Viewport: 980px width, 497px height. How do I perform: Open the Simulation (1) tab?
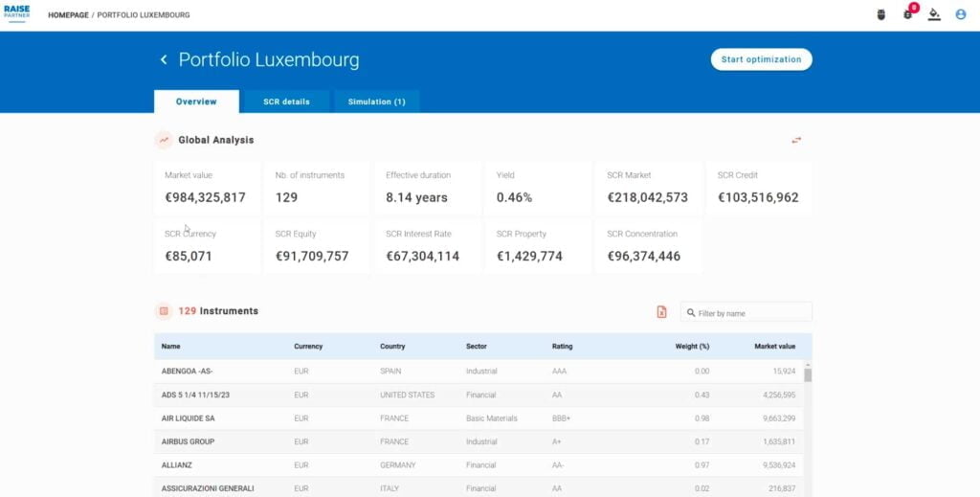click(376, 102)
